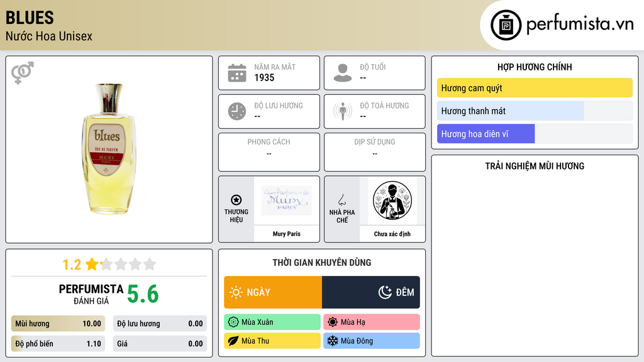Click the green 5.6 Perfumista score
Viewport: 644px width, 362px height.
click(x=143, y=294)
